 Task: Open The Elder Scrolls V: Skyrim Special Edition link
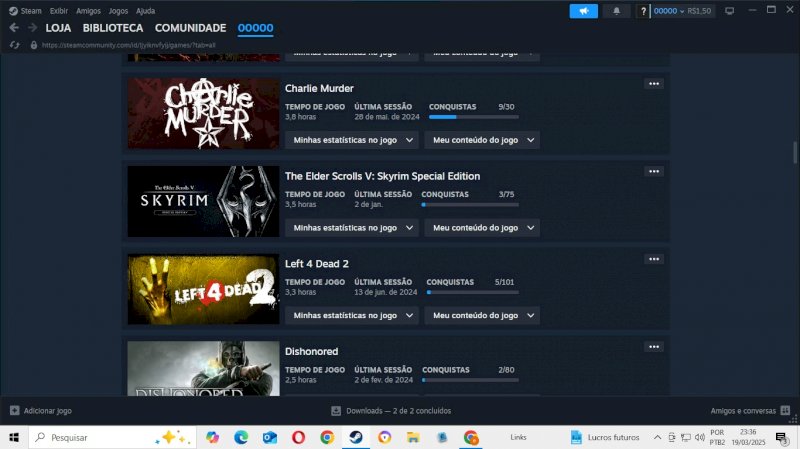click(x=382, y=176)
